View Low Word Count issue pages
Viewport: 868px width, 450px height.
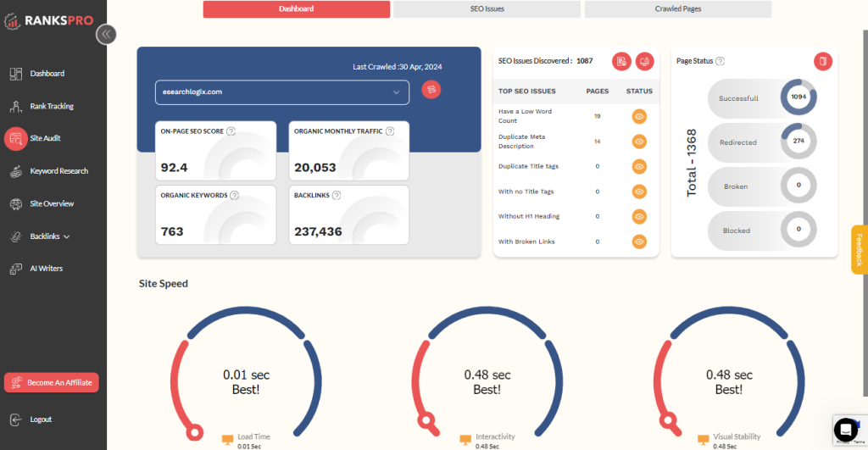639,116
